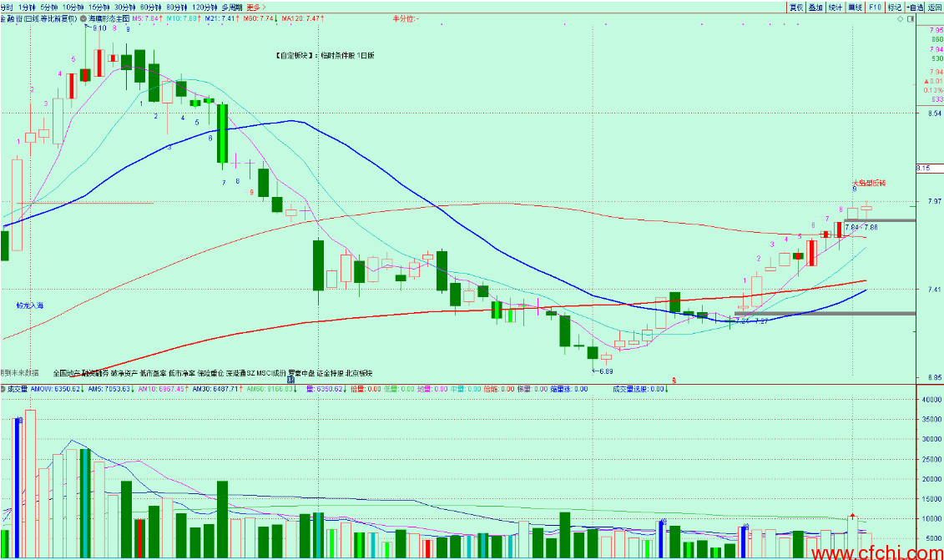Image resolution: width=944 pixels, height=560 pixels.
Task: Click the MA120: 7.47 moving average label
Action: [x=303, y=18]
